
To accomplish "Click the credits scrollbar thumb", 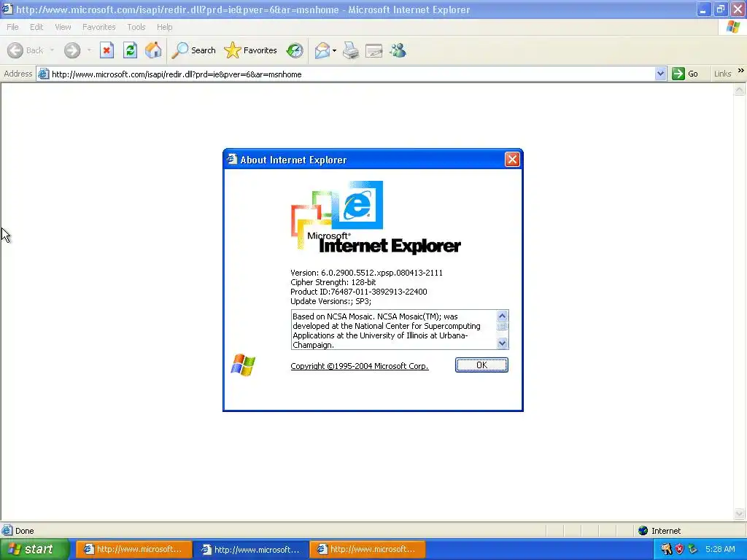I will pos(502,327).
